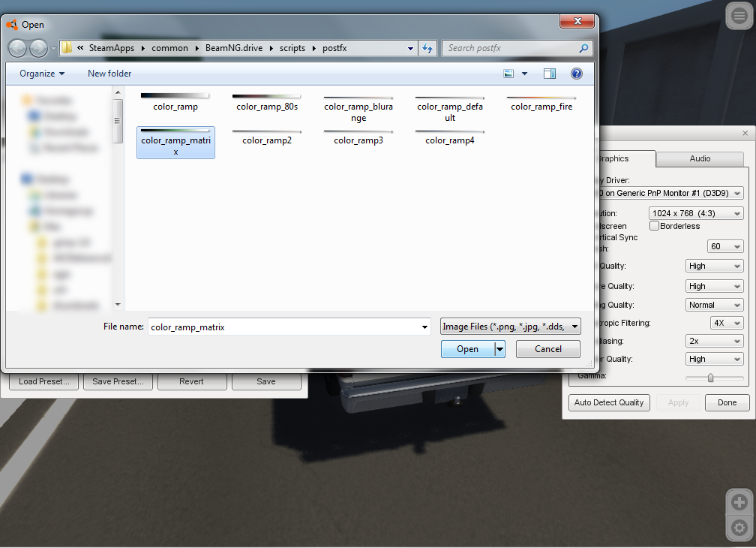This screenshot has height=548, width=756.
Task: Click the gear settings icon in game window
Action: coord(739,527)
